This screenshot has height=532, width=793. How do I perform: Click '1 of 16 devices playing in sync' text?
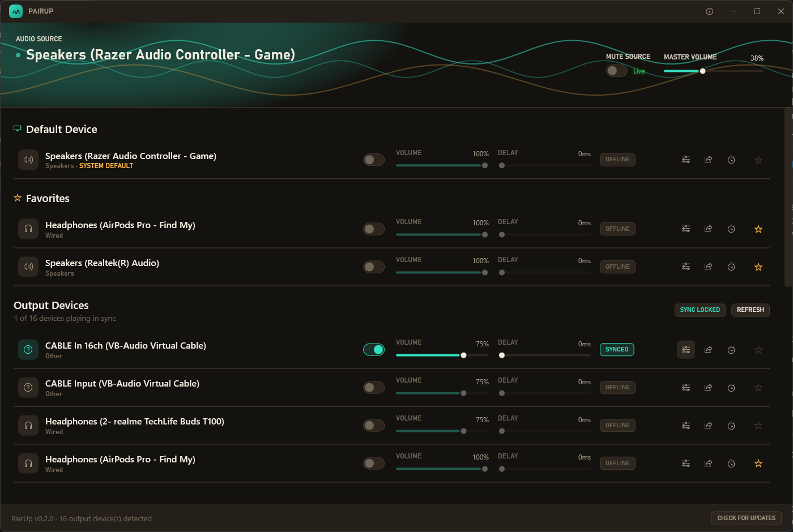click(x=65, y=319)
